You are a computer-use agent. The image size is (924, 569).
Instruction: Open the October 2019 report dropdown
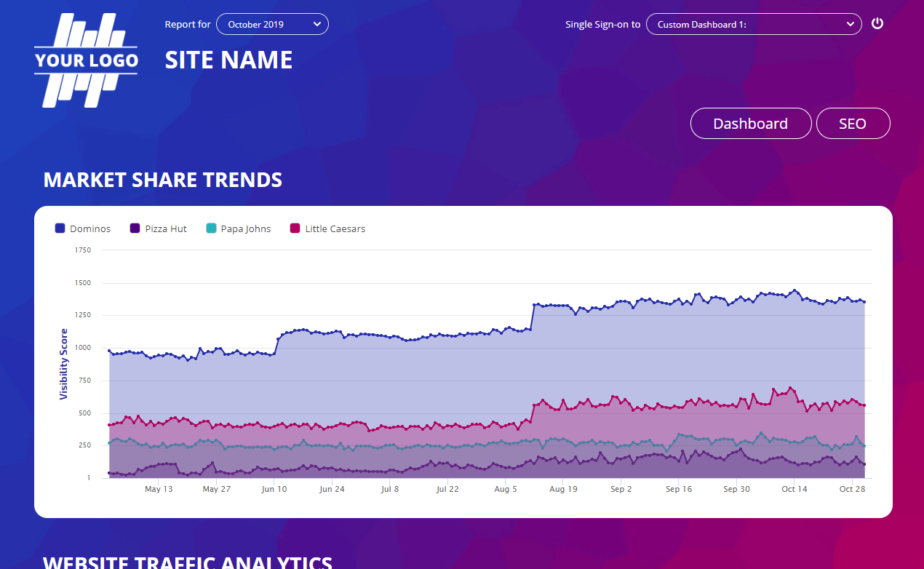click(272, 24)
